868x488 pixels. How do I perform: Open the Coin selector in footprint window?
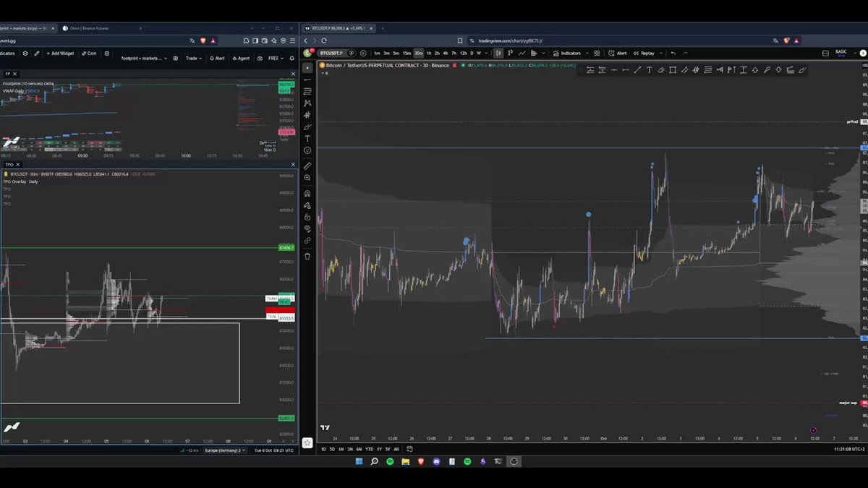[89, 53]
